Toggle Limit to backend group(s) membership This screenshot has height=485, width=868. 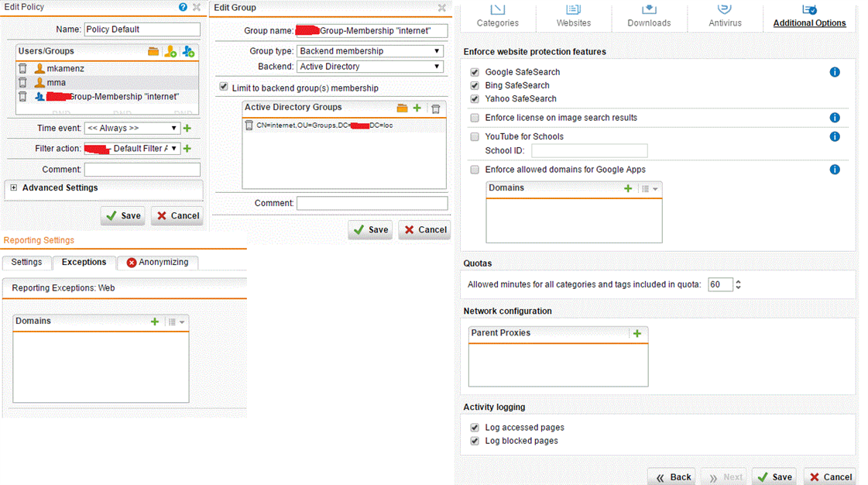[224, 87]
